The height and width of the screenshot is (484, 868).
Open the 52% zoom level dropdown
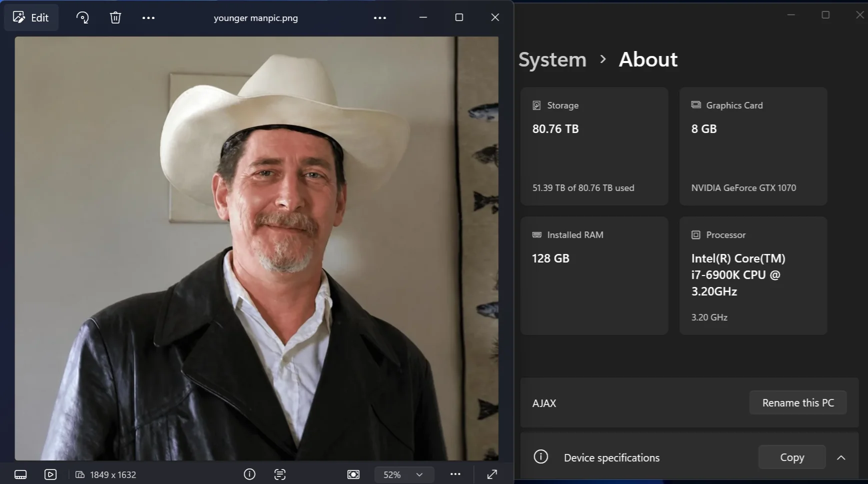[404, 474]
